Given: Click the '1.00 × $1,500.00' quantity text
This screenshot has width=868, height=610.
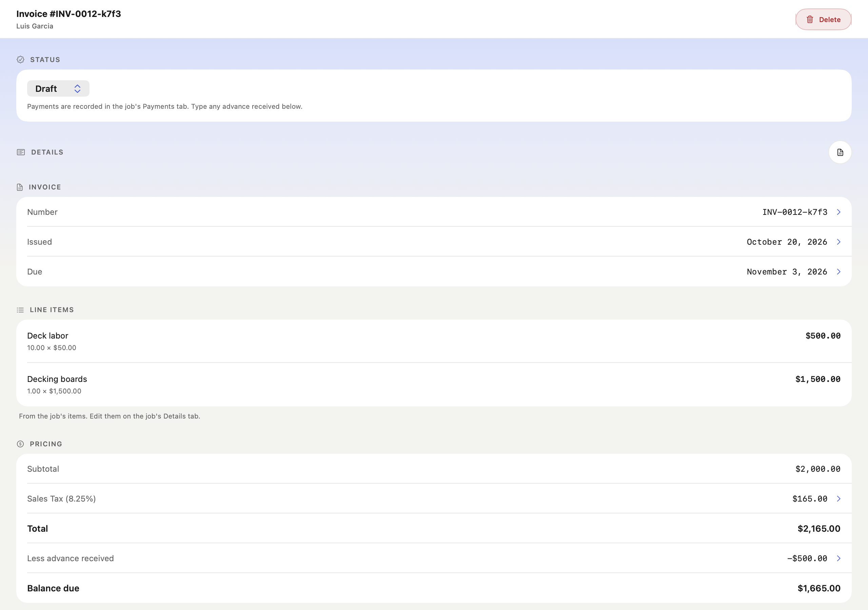Looking at the screenshot, I should tap(54, 391).
